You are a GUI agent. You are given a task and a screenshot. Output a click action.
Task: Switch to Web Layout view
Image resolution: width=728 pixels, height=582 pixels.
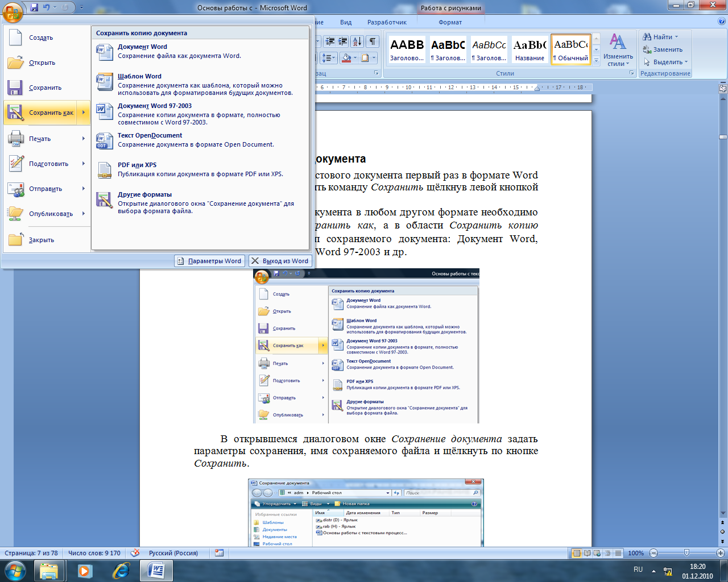point(597,553)
